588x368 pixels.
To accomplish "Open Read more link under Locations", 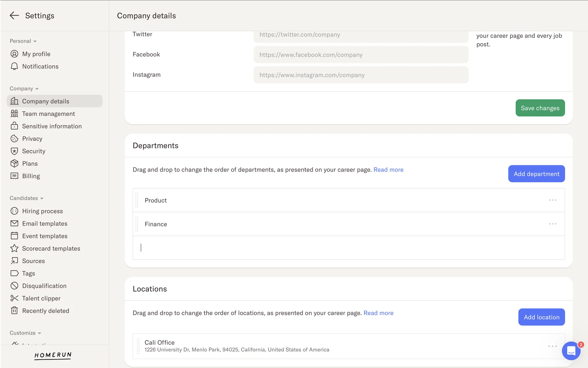I will point(378,313).
